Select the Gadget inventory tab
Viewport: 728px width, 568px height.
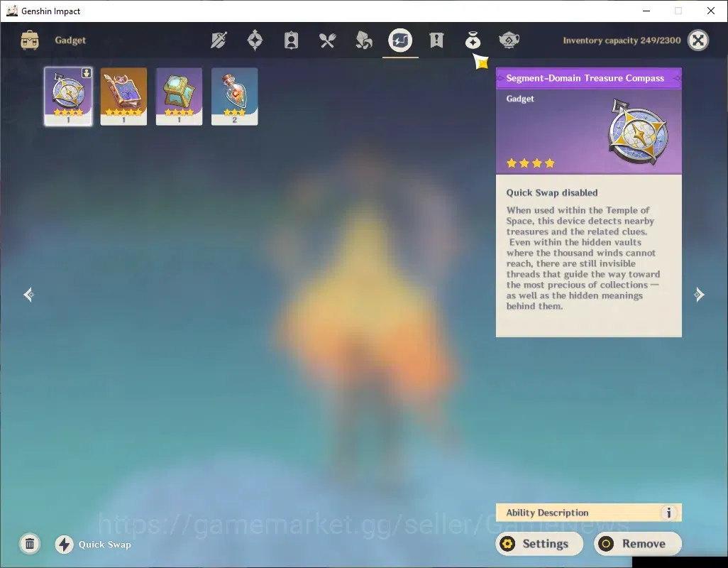[x=400, y=40]
